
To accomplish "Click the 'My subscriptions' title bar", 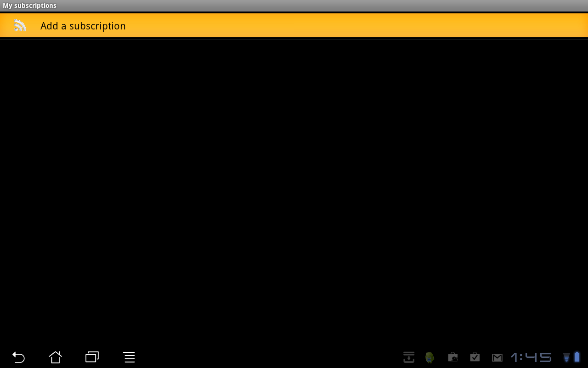I will (x=30, y=6).
